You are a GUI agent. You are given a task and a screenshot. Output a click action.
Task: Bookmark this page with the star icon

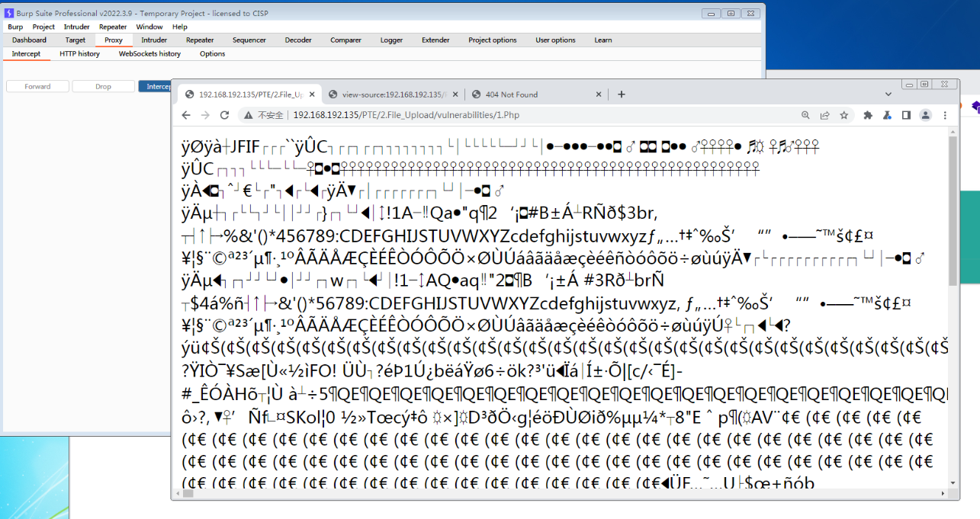point(844,115)
